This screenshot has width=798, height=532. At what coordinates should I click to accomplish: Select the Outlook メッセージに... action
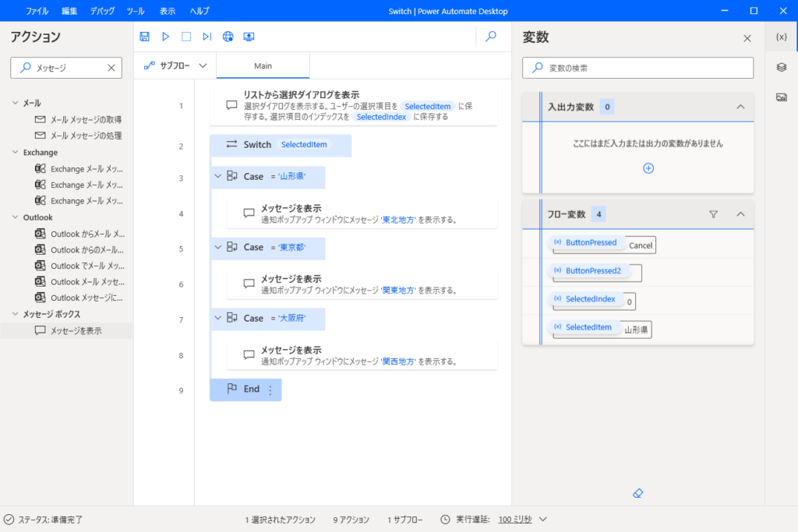tap(79, 298)
